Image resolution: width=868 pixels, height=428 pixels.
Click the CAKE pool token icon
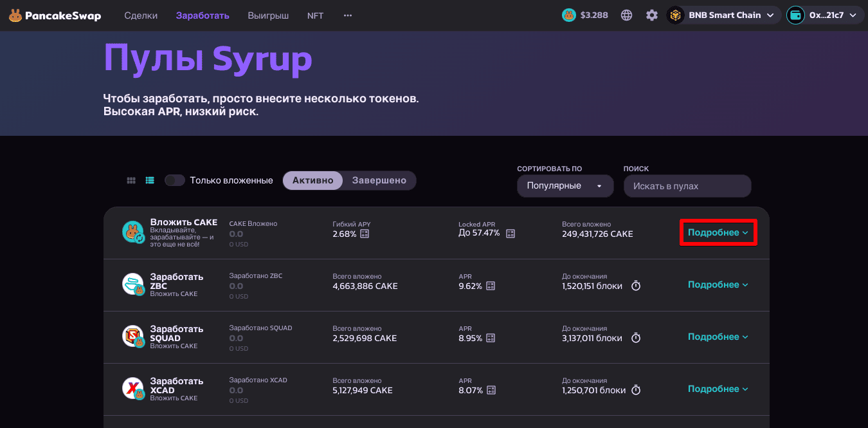pos(133,232)
